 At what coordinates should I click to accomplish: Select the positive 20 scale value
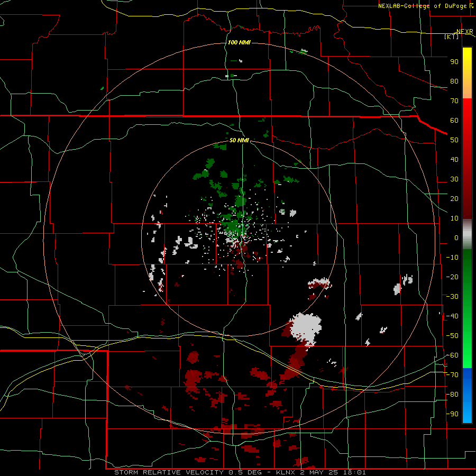[454, 198]
